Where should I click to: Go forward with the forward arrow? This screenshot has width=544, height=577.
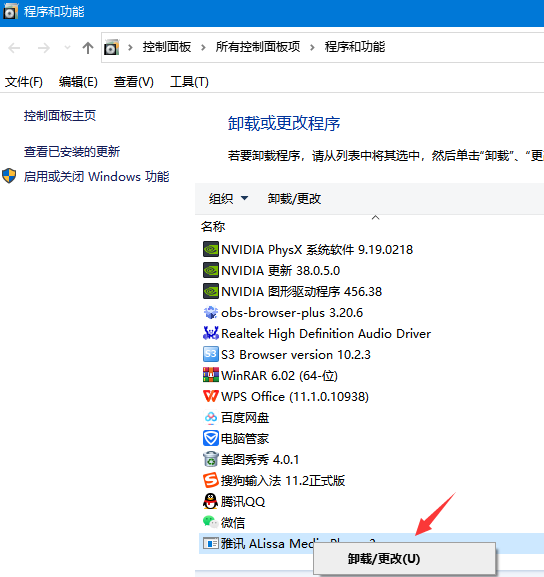[43, 48]
